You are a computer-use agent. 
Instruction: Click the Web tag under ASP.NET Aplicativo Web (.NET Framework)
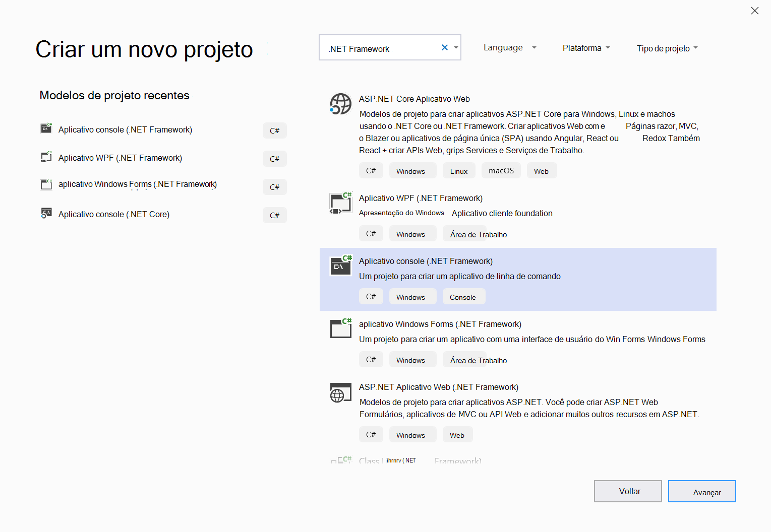[457, 435]
